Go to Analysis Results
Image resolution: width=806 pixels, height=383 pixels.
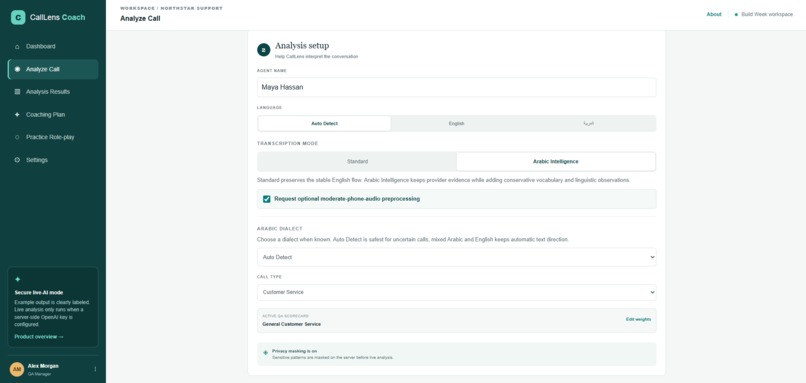[53, 92]
